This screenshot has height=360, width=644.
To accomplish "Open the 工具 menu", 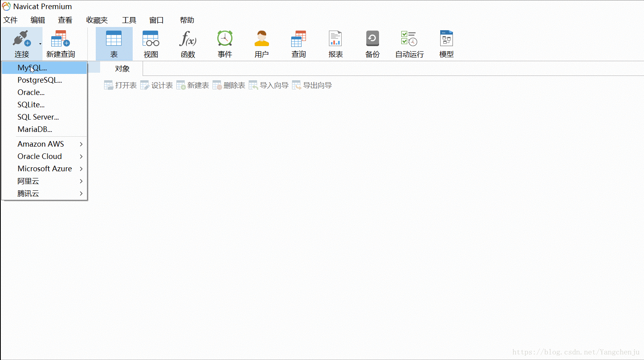I will point(128,20).
